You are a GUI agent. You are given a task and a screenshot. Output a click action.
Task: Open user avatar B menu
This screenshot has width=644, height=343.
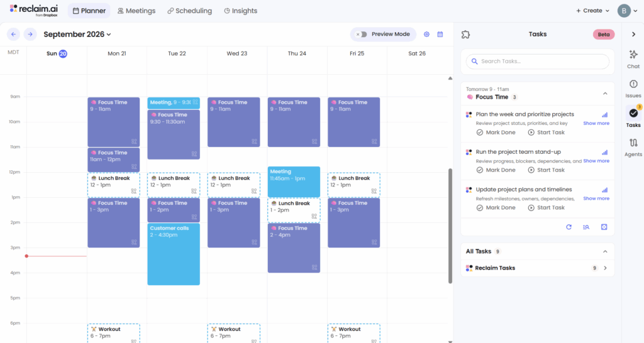[624, 11]
